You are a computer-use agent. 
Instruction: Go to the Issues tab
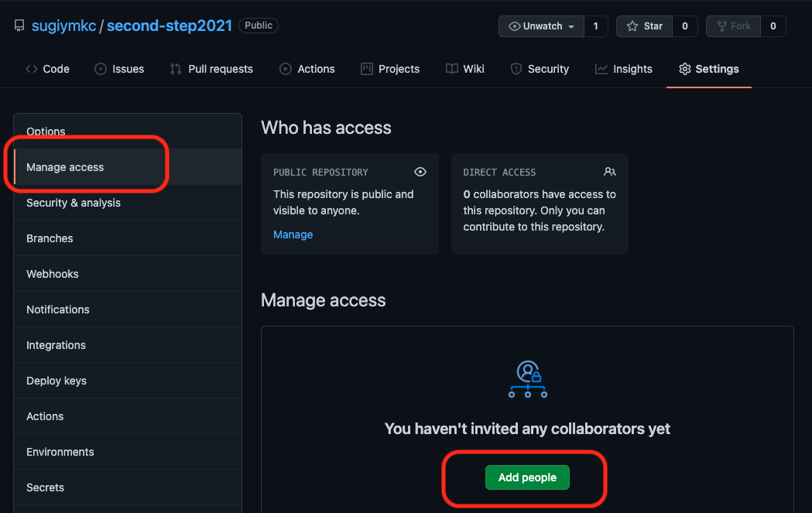(119, 69)
